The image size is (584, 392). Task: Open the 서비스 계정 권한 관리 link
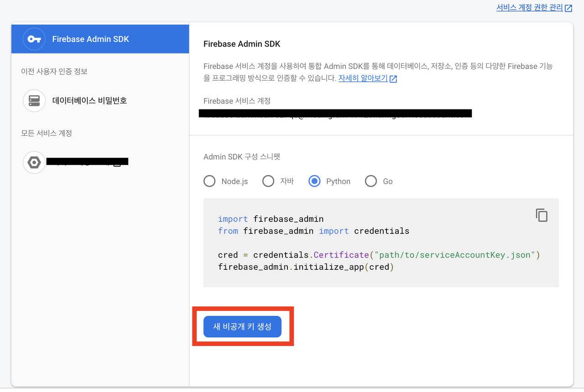[x=530, y=8]
